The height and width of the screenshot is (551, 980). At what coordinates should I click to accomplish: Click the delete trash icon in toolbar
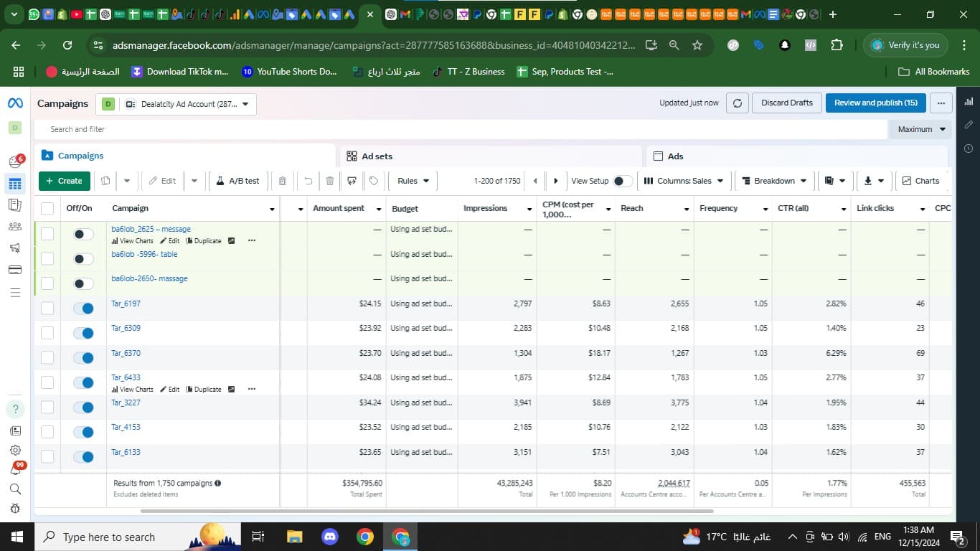pyautogui.click(x=330, y=181)
